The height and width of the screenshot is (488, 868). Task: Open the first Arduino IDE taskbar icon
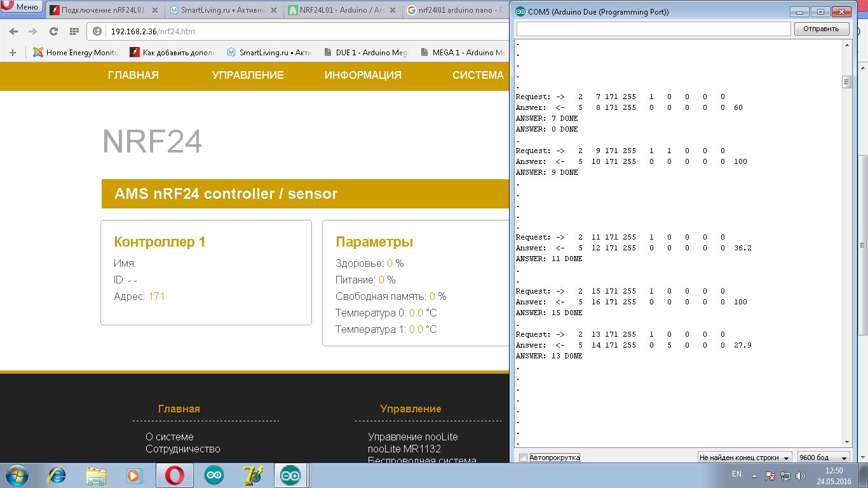[214, 475]
